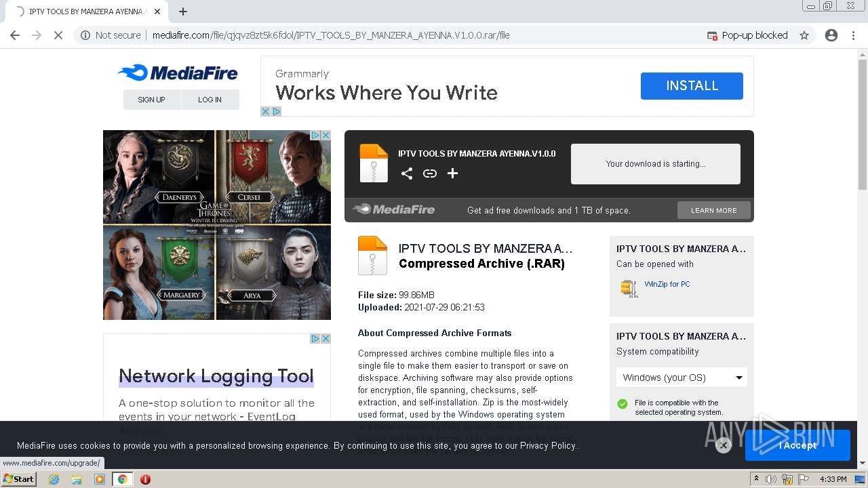Click the Network Logging Tool ad headline
This screenshot has width=868, height=488.
[216, 376]
